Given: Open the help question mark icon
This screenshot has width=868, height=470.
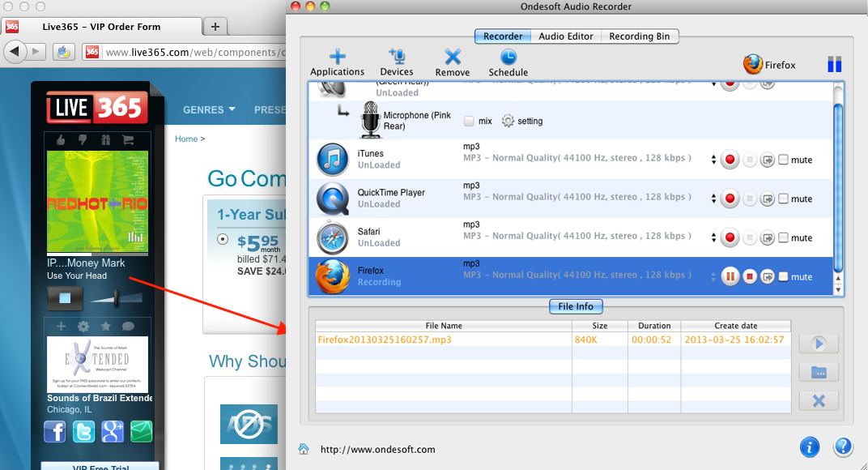Looking at the screenshot, I should [843, 446].
